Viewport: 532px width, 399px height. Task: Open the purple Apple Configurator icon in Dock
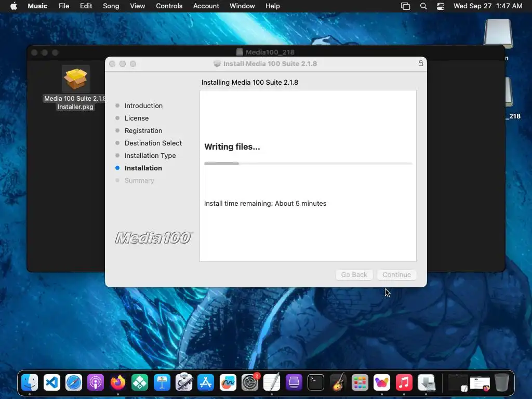coord(294,383)
